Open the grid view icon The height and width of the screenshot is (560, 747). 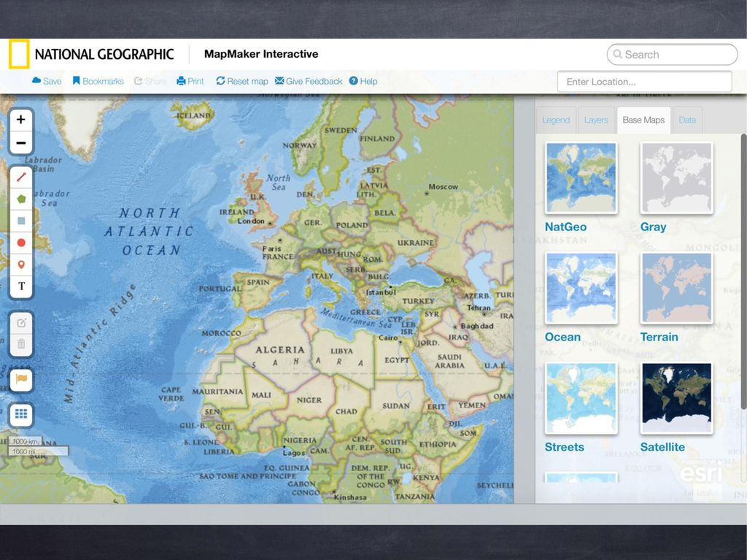(x=21, y=413)
